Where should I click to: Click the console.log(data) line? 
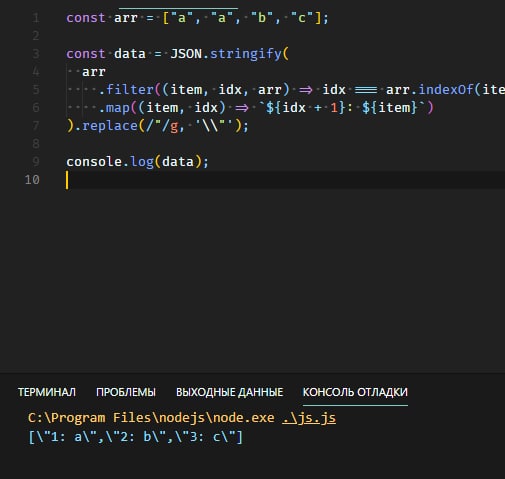click(137, 162)
